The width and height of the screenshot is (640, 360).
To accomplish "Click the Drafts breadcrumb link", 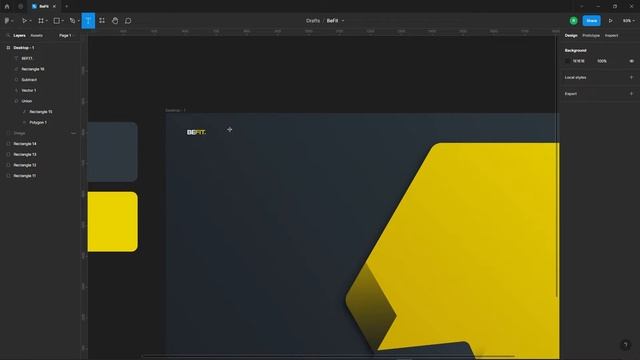I will [313, 20].
